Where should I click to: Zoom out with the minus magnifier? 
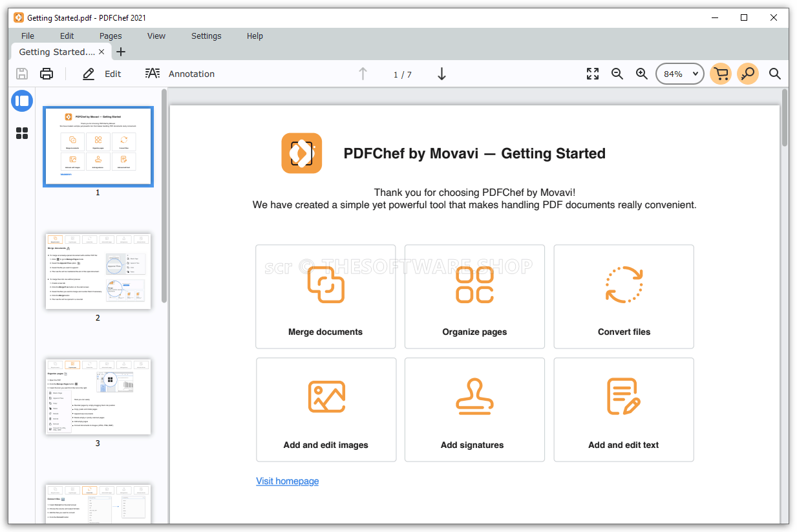pos(617,74)
